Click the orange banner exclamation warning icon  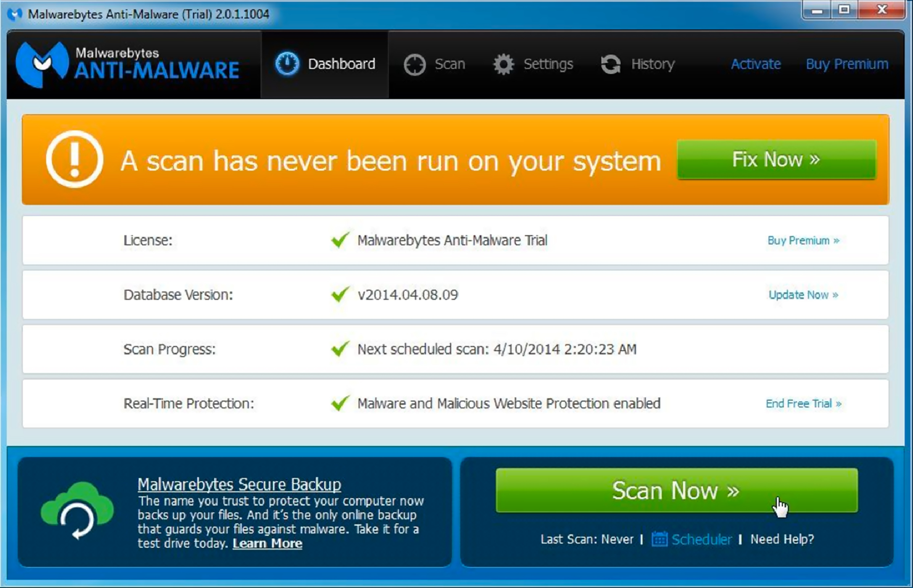coord(74,159)
